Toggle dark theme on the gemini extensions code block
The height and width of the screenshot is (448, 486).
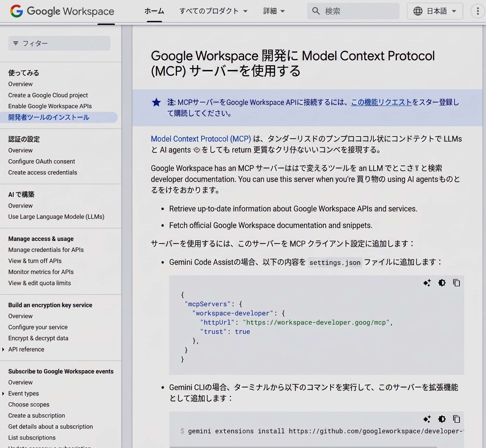[442, 419]
